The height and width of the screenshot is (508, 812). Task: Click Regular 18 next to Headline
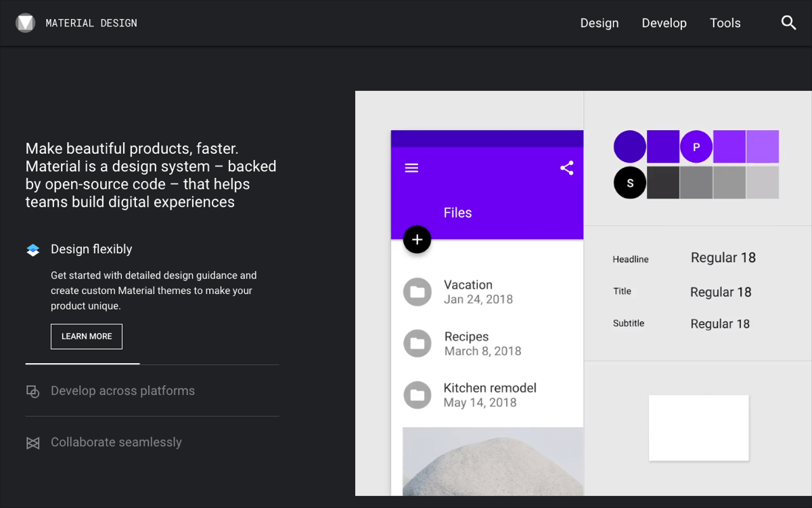(723, 257)
